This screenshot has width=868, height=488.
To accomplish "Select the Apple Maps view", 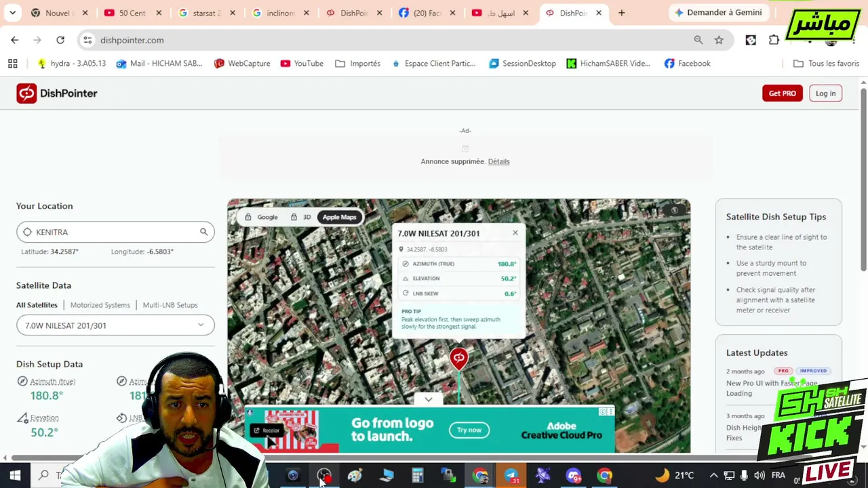I will point(339,217).
